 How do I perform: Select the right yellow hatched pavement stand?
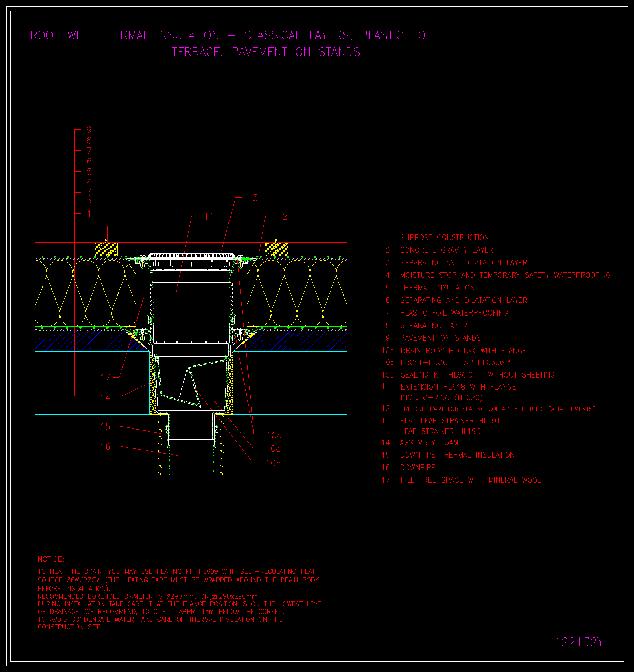(x=276, y=249)
